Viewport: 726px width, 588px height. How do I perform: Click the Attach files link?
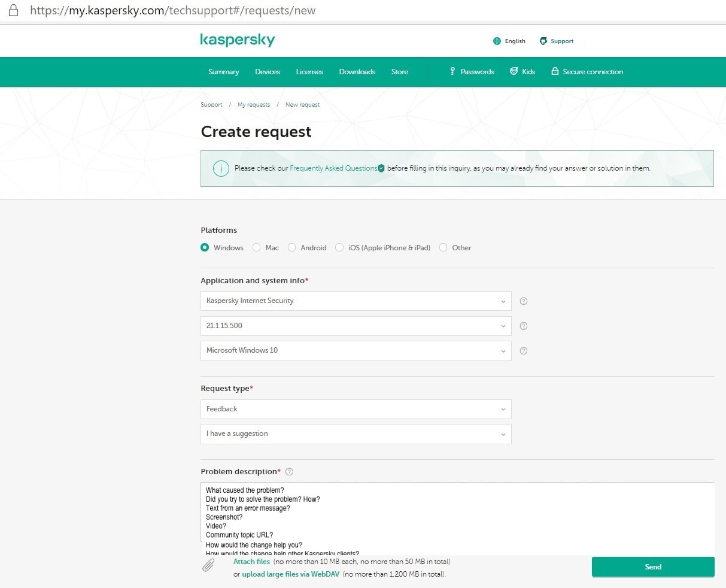251,562
